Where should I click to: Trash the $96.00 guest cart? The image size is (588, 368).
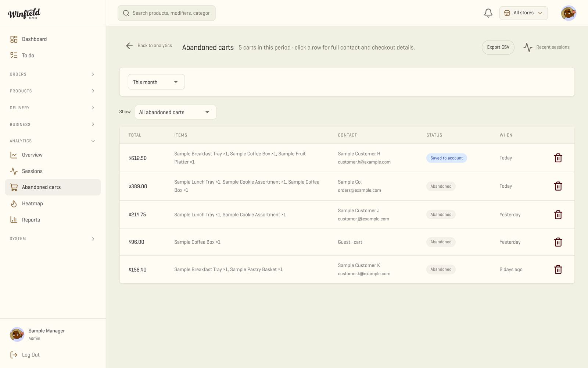point(558,242)
